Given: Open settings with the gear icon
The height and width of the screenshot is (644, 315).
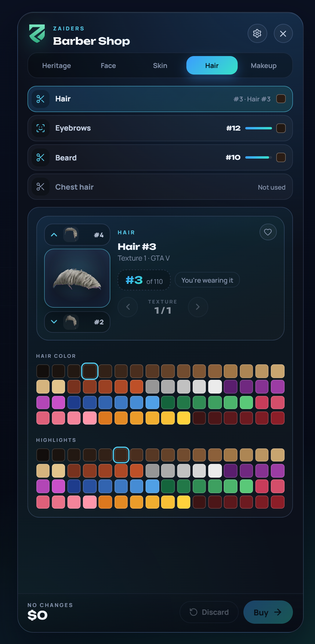Looking at the screenshot, I should (257, 33).
